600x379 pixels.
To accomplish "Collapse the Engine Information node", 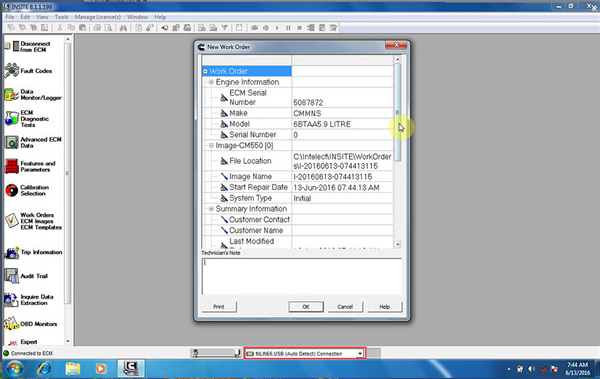I will pyautogui.click(x=211, y=82).
